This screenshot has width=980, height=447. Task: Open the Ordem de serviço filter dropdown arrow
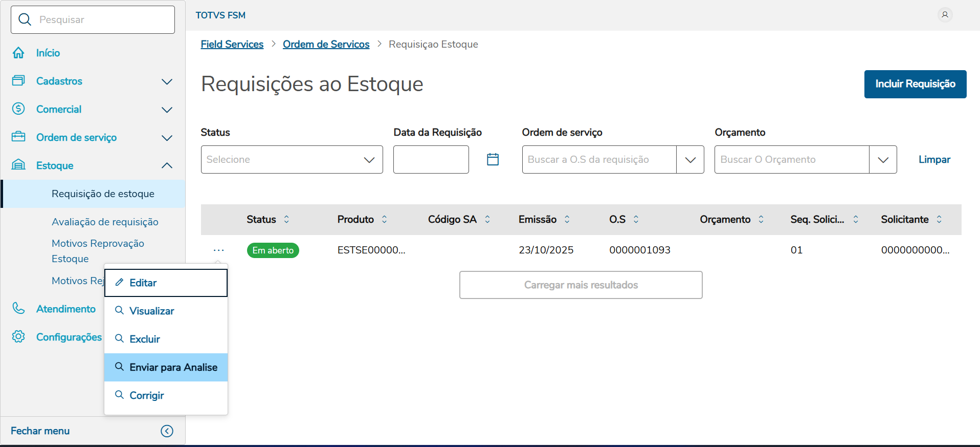(690, 159)
